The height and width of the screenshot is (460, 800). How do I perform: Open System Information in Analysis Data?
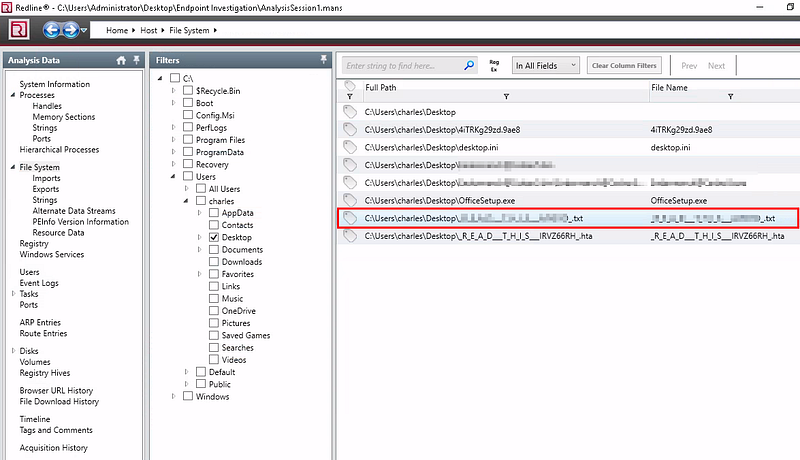click(x=55, y=84)
